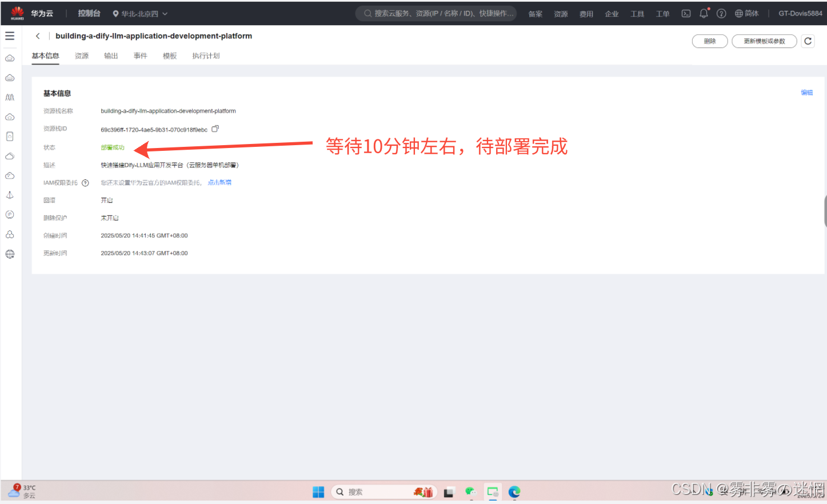827x504 pixels.
Task: Open the 资源 menu in the top bar
Action: [561, 14]
